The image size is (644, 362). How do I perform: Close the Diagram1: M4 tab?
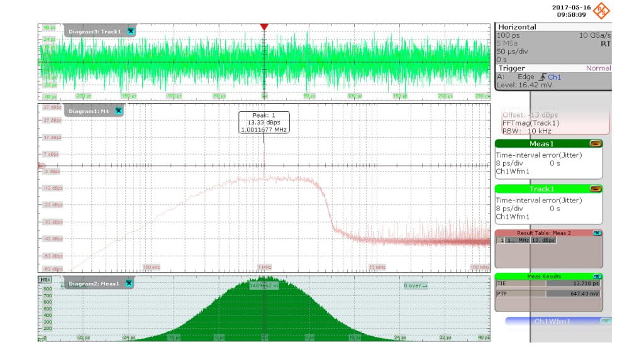point(119,111)
